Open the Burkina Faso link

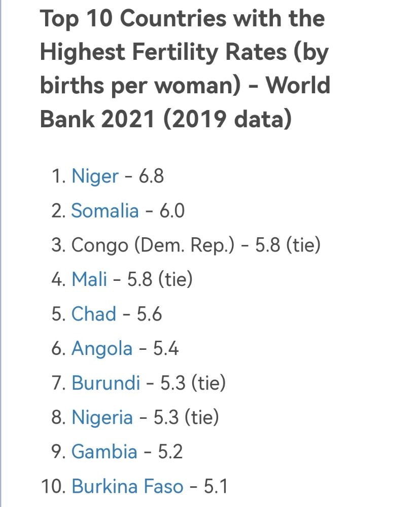tap(127, 486)
